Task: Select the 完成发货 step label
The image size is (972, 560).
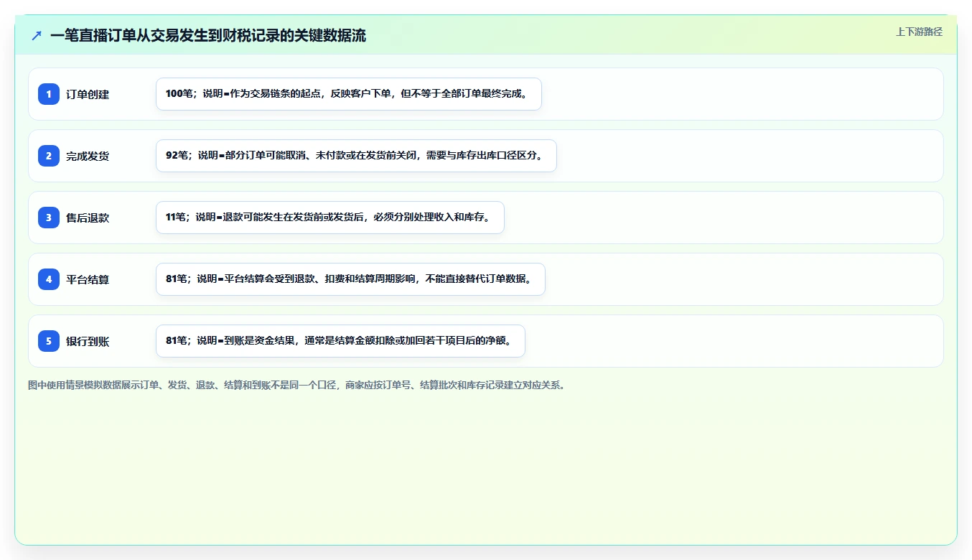Action: 88,156
